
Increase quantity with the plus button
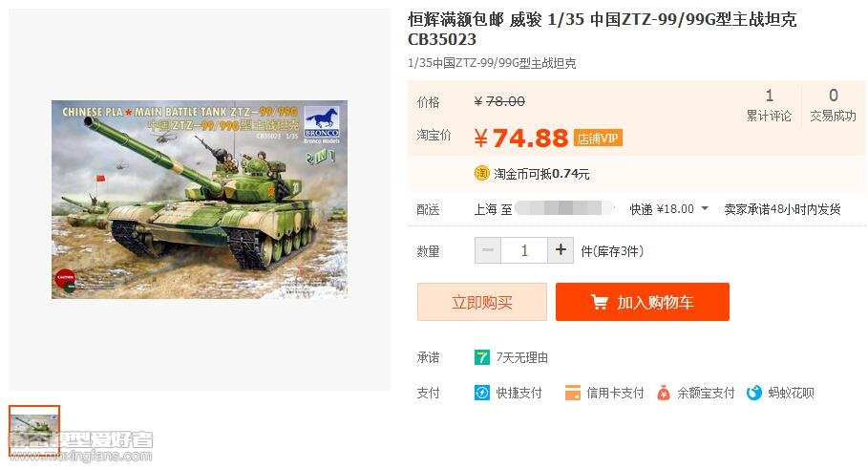pyautogui.click(x=561, y=250)
